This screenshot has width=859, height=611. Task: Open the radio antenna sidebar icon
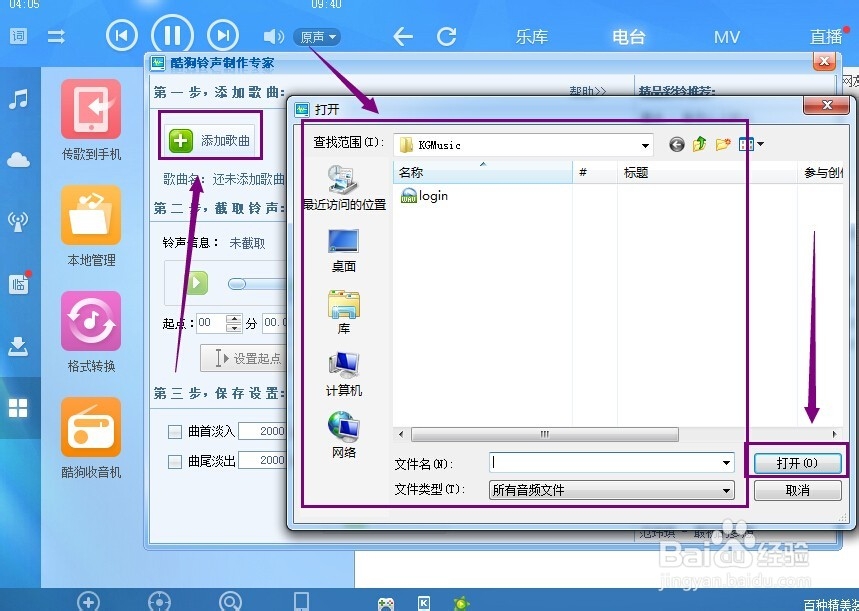18,221
